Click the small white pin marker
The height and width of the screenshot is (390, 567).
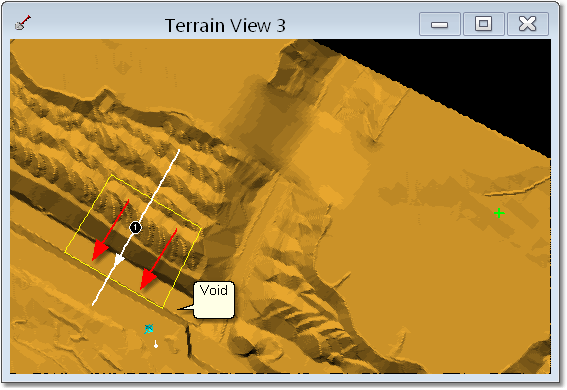(x=156, y=344)
